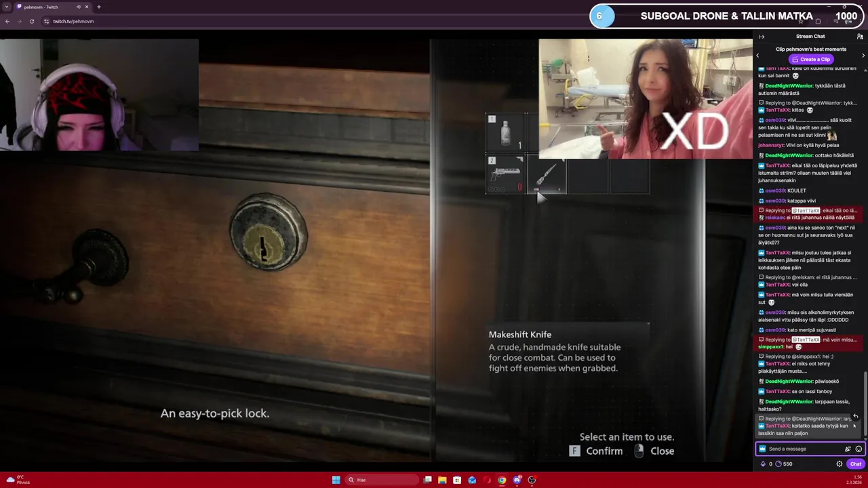Viewport: 868px width, 488px height.
Task: Go back in the browser
Action: (7, 21)
